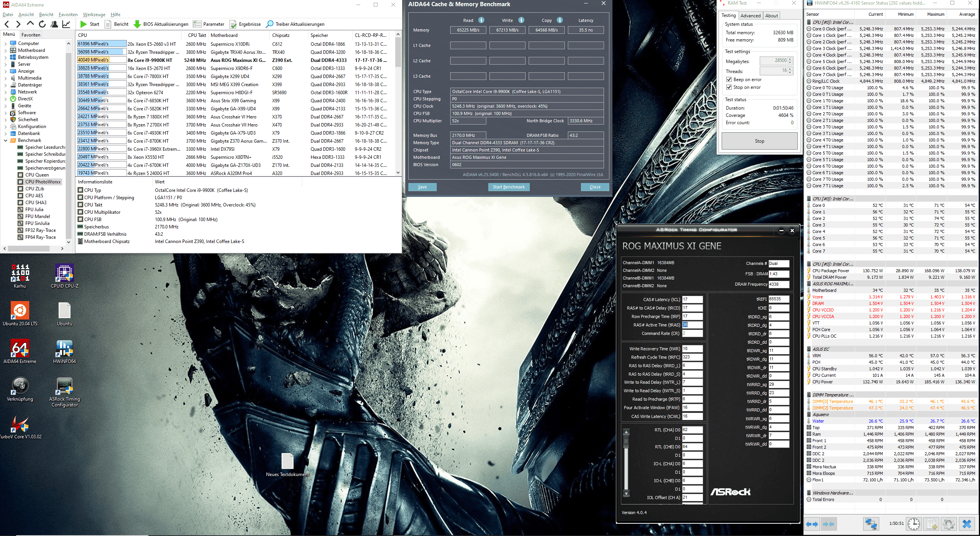Switch to the Advanced tab in RAM Test

[x=750, y=15]
